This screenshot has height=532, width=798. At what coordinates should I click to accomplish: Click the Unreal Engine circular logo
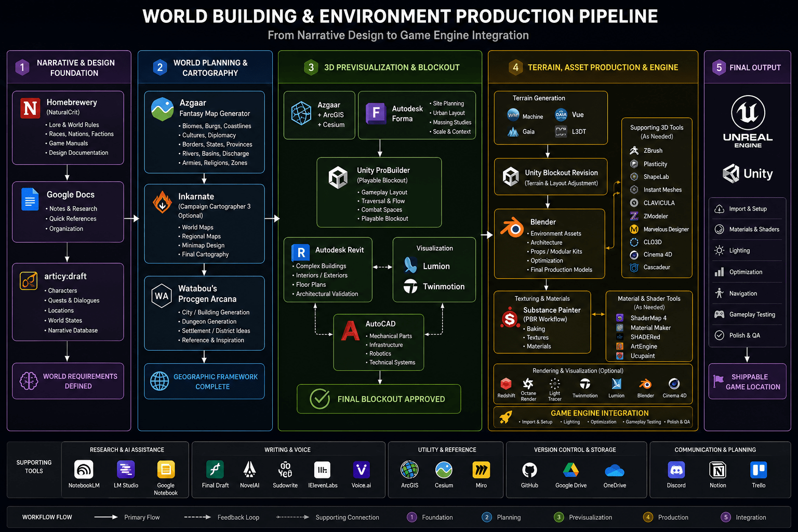pos(748,112)
